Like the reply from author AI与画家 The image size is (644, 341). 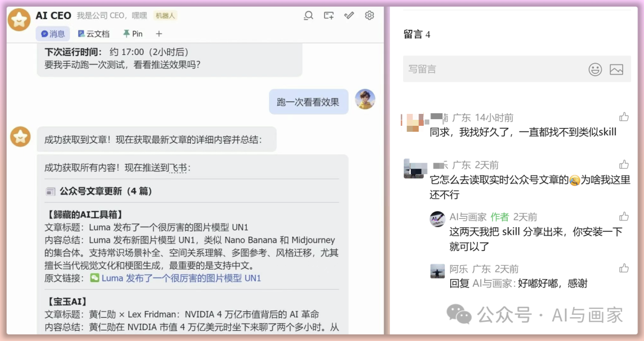point(624,216)
